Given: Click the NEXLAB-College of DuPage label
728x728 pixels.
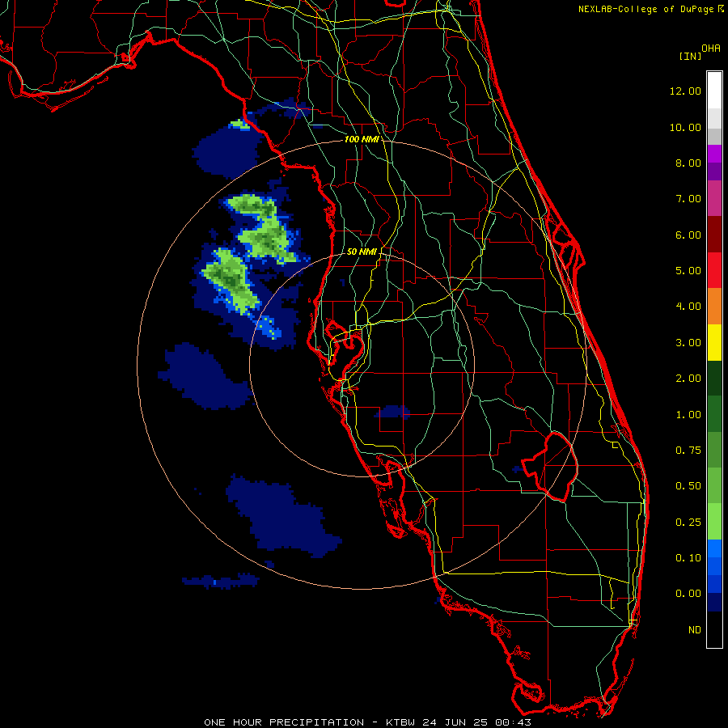Looking at the screenshot, I should tap(646, 9).
